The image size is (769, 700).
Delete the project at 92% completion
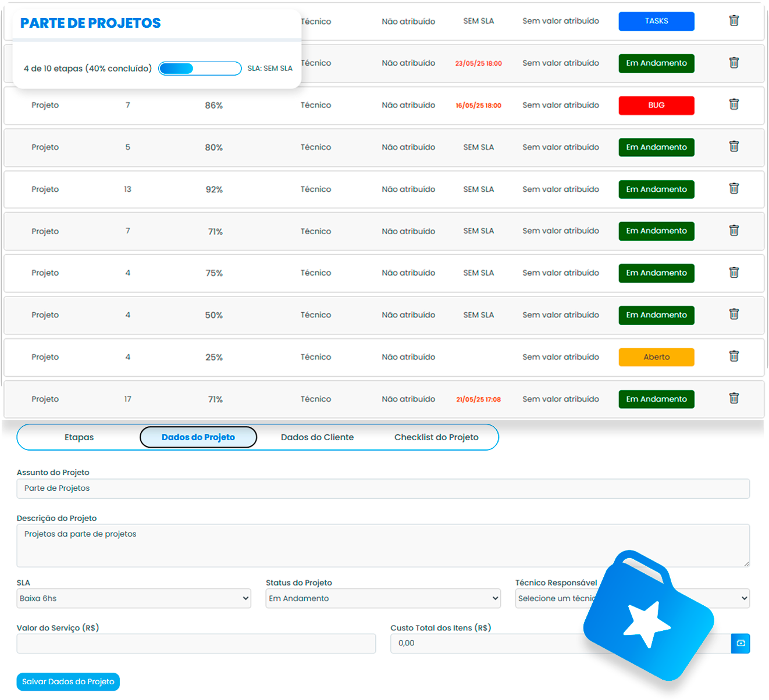pyautogui.click(x=734, y=189)
